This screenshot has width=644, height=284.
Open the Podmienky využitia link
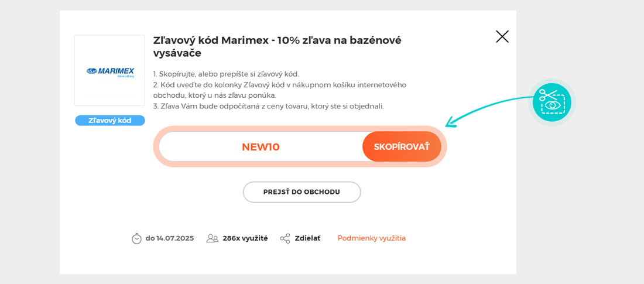click(x=371, y=238)
